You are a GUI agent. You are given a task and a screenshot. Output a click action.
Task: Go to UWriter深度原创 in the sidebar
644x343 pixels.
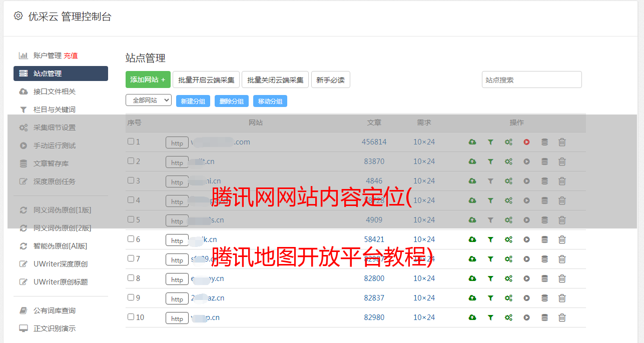point(61,264)
